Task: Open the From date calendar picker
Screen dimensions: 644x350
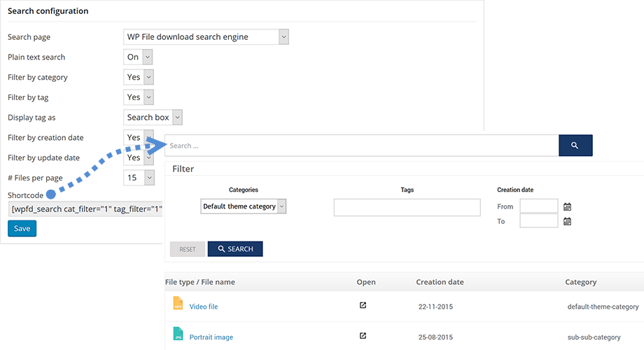Action: (x=568, y=206)
